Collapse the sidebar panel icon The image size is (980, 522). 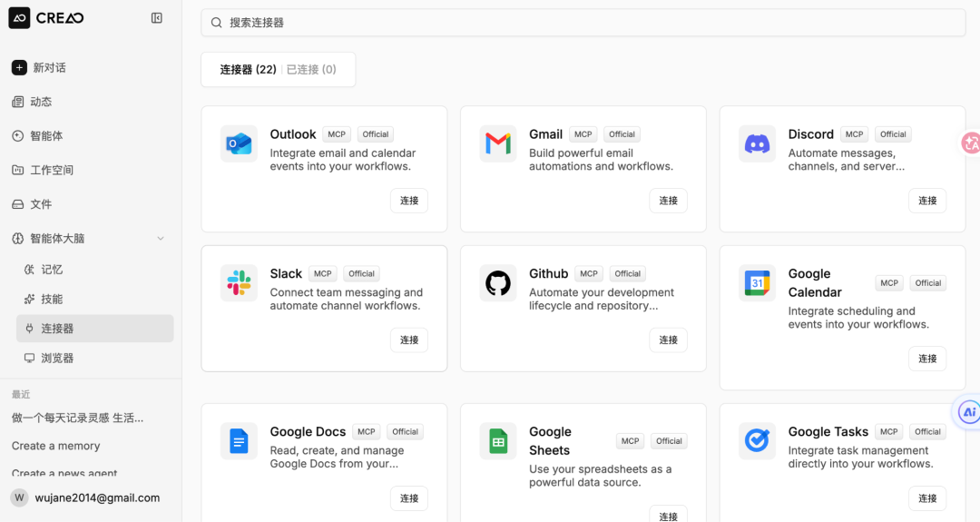[157, 18]
